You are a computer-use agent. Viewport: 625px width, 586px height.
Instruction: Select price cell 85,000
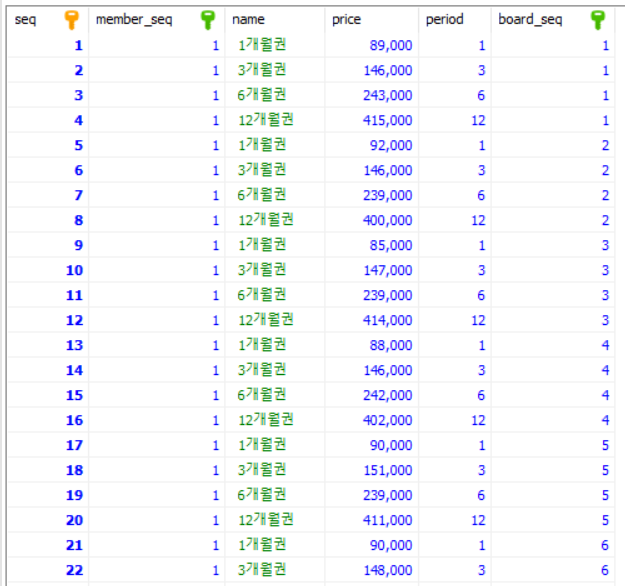(371, 245)
